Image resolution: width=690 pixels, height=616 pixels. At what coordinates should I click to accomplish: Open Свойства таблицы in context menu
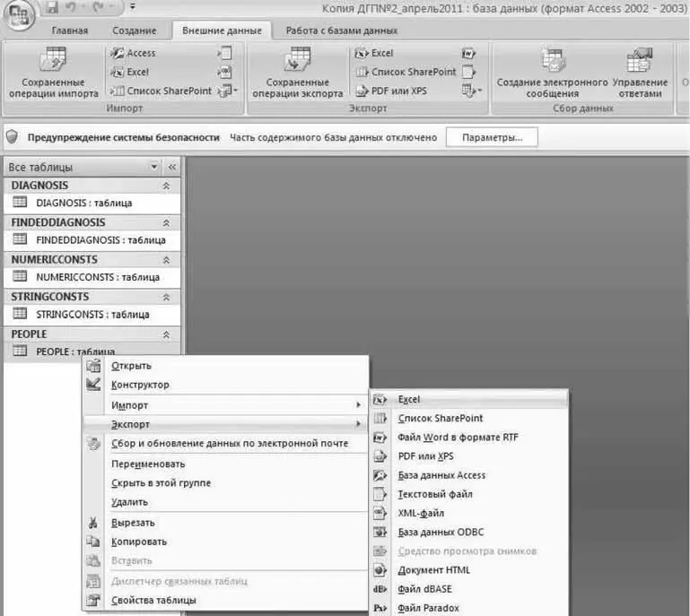point(225,600)
